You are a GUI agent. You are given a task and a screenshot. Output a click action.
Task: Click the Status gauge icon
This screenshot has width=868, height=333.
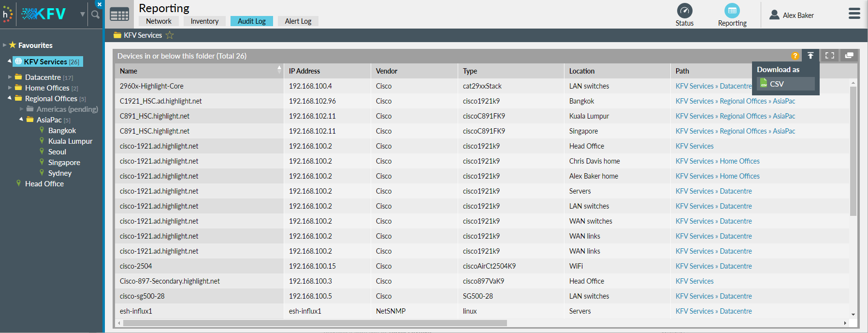click(x=684, y=11)
